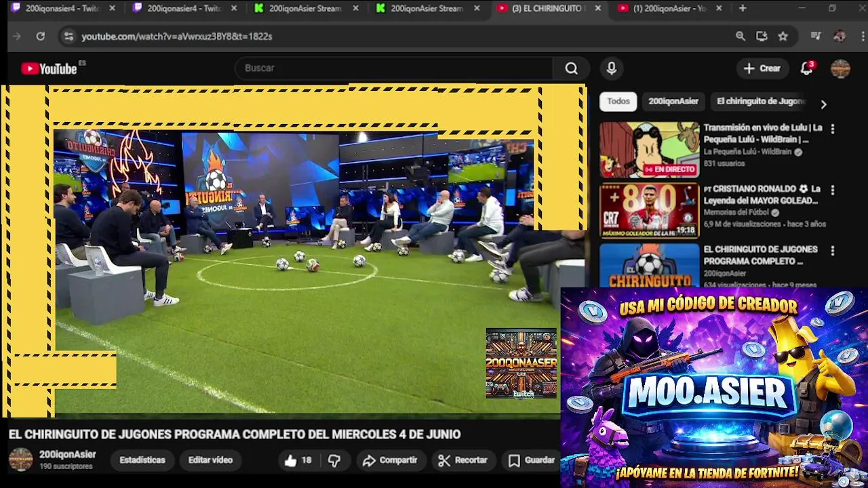Open options for Transmisión en vivo de Lulu

[832, 129]
